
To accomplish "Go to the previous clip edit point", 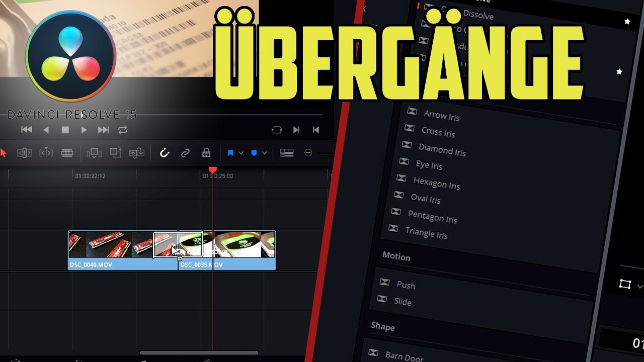I will pos(316,130).
